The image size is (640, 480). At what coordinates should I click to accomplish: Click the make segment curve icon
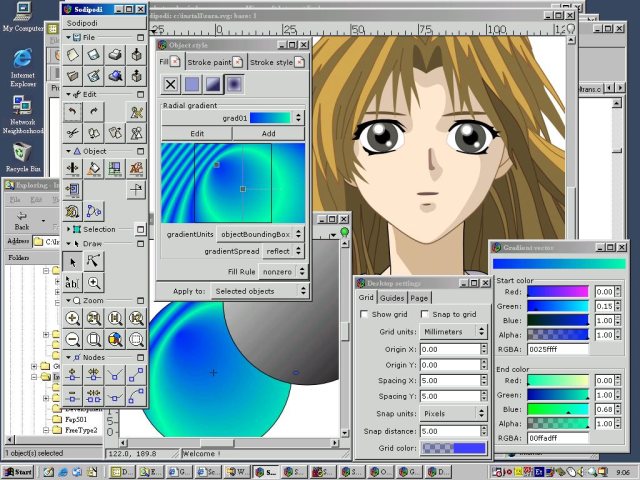136,396
